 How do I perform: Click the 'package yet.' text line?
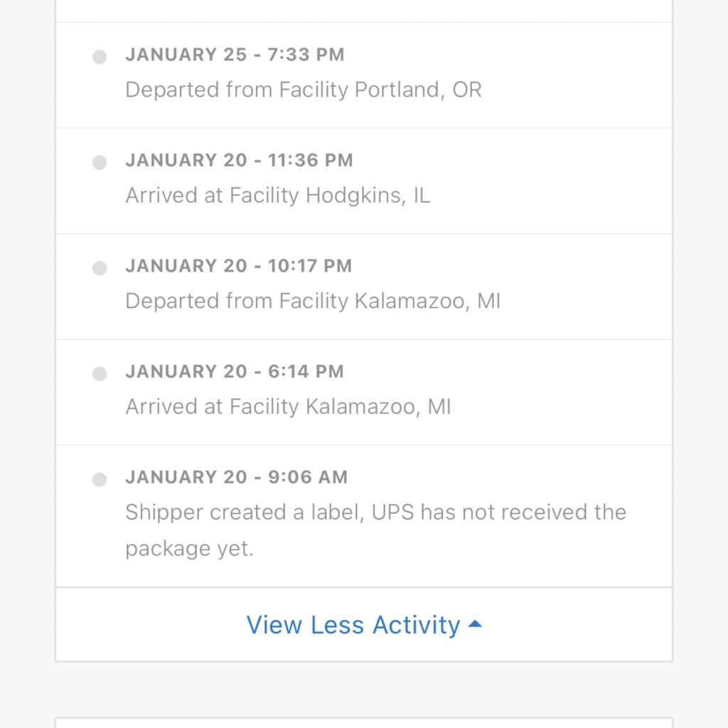click(x=189, y=549)
